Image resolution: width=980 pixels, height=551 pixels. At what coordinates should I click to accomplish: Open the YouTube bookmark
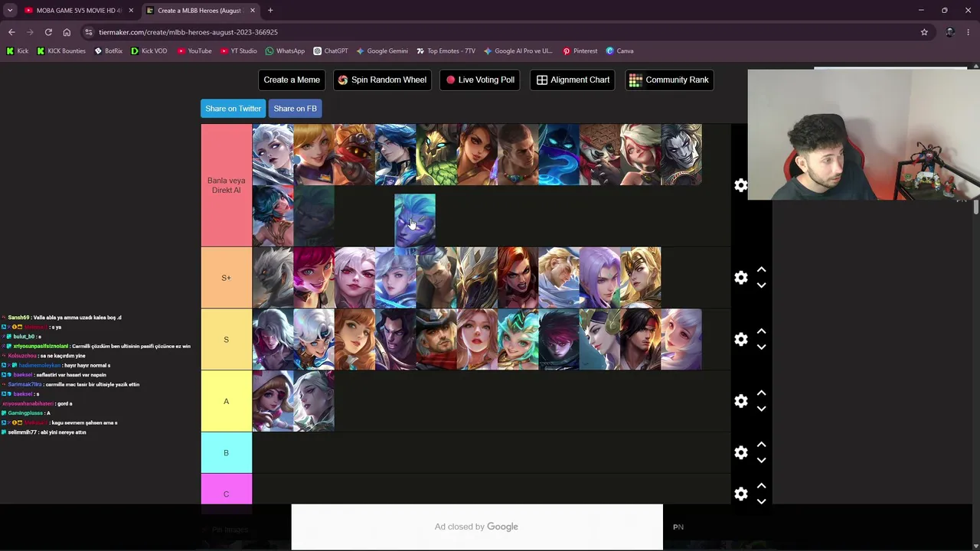[194, 51]
